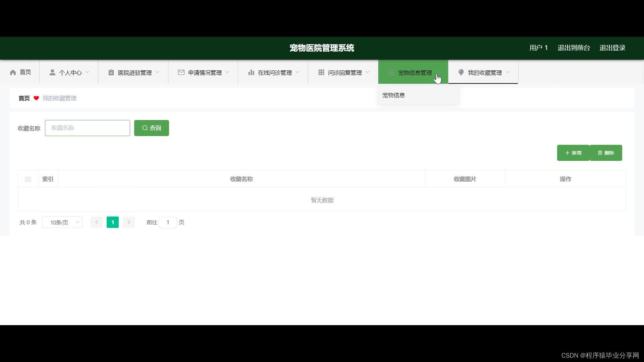Click the envelope icon beside 申请情况管理

click(181, 72)
